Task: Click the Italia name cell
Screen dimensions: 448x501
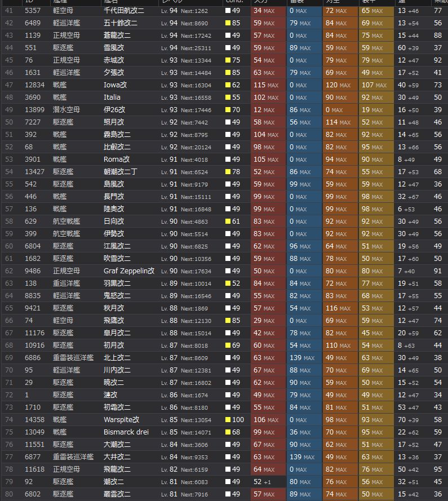Action: [x=112, y=97]
